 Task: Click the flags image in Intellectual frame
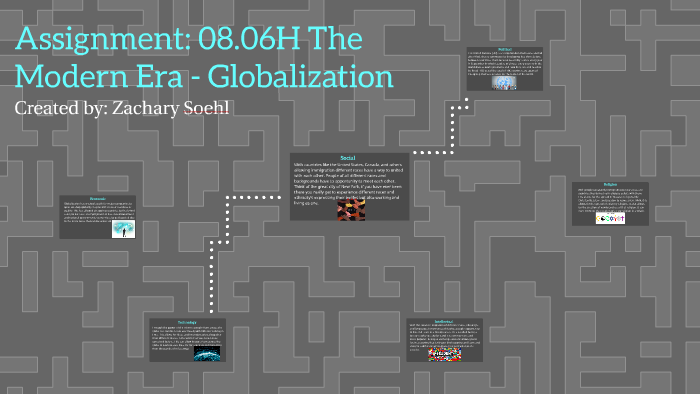[x=445, y=355]
